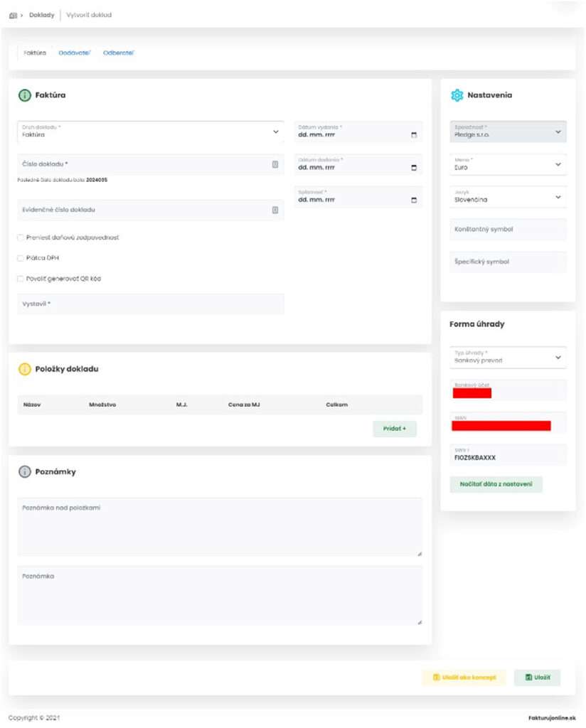
Task: Click the Vytvoriť doklad breadcrumb text
Action: 89,15
